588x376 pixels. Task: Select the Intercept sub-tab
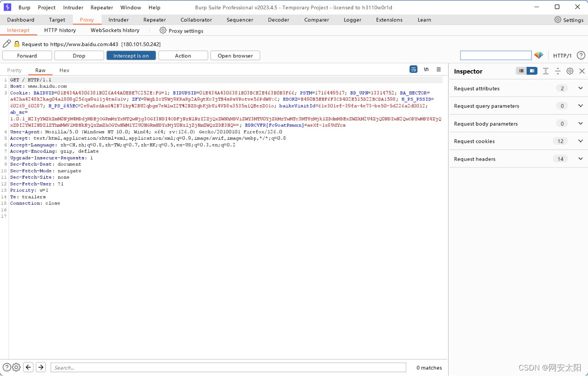(18, 30)
